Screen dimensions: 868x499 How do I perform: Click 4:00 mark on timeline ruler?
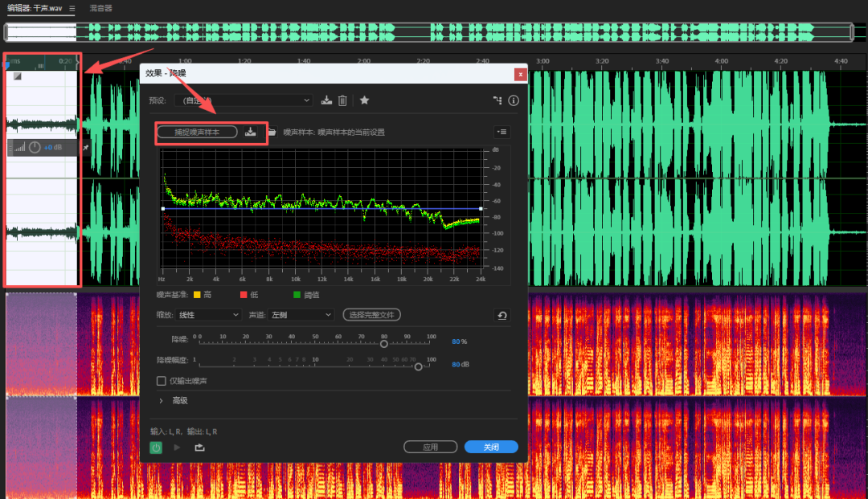721,61
